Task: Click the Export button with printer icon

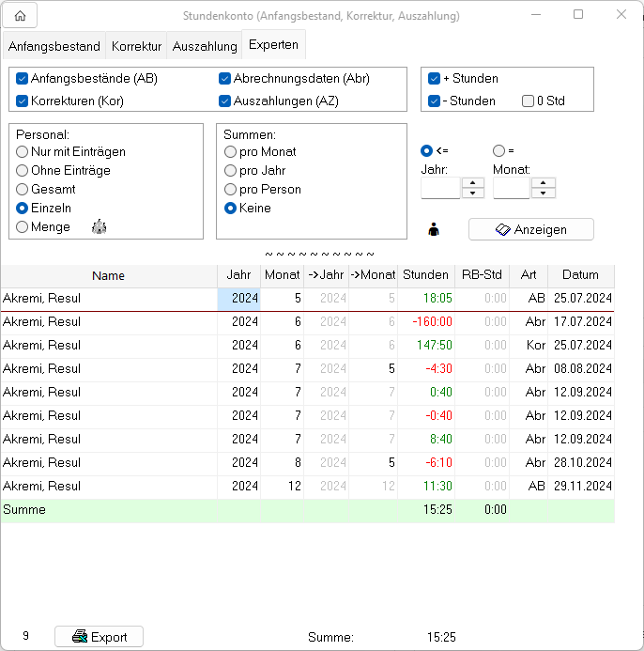Action: (99, 636)
